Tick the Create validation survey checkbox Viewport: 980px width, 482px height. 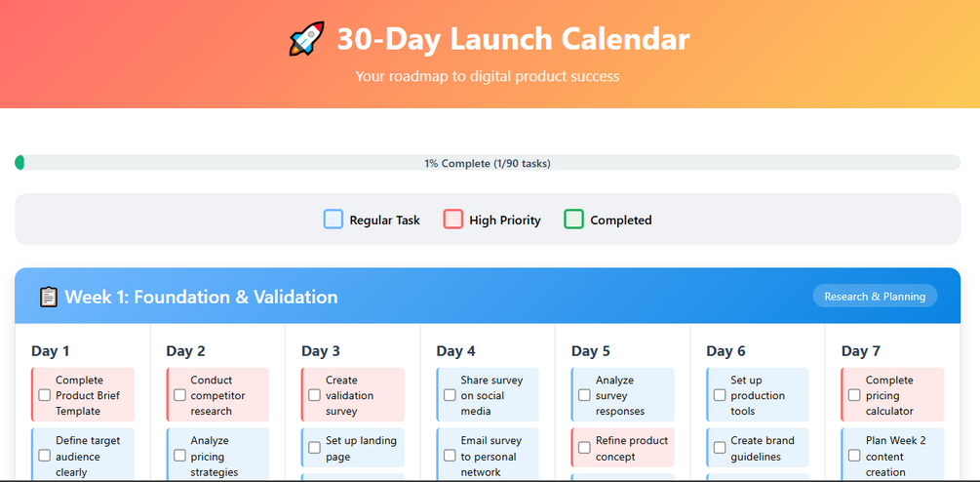click(x=314, y=395)
